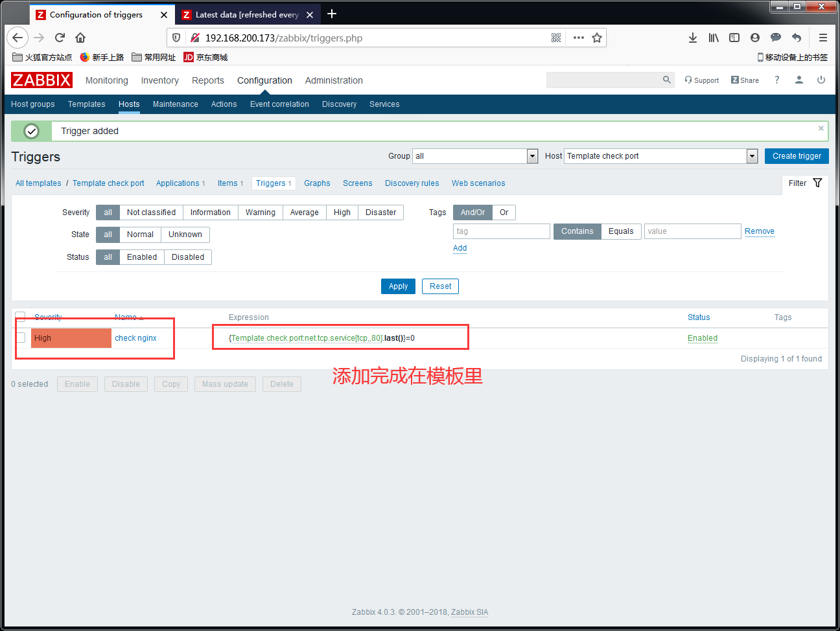
Task: Click the orange High severity cell
Action: click(x=71, y=338)
